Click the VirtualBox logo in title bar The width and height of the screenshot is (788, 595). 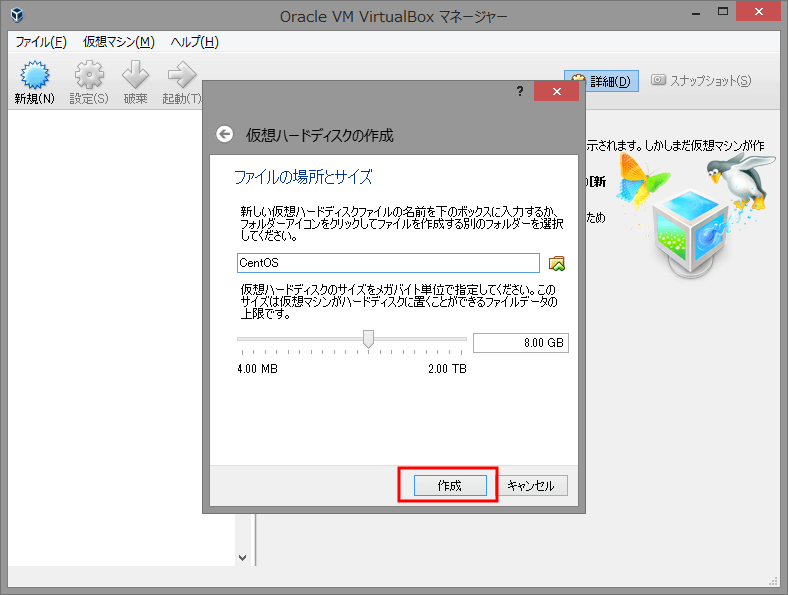[17, 15]
